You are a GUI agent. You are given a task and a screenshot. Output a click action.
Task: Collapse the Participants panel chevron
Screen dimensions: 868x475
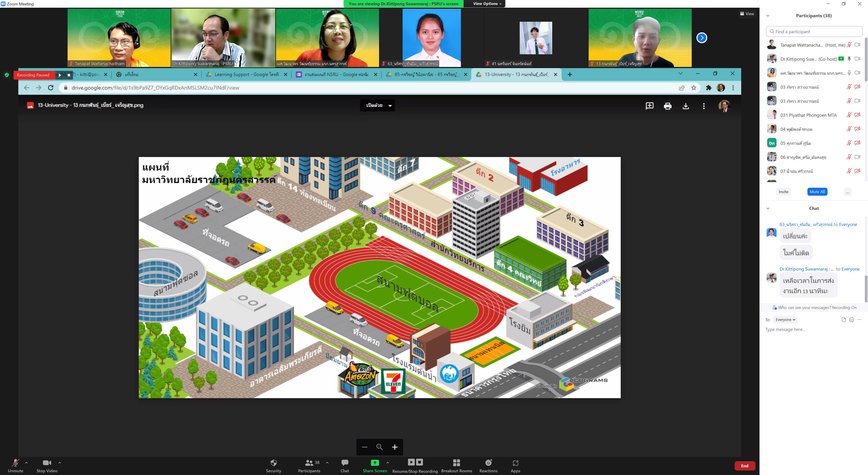[768, 16]
